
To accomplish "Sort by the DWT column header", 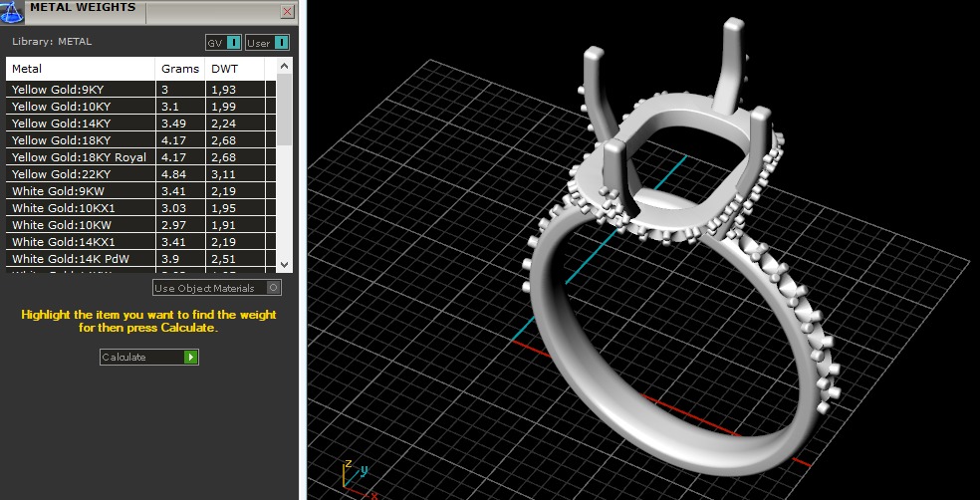I will coord(235,69).
